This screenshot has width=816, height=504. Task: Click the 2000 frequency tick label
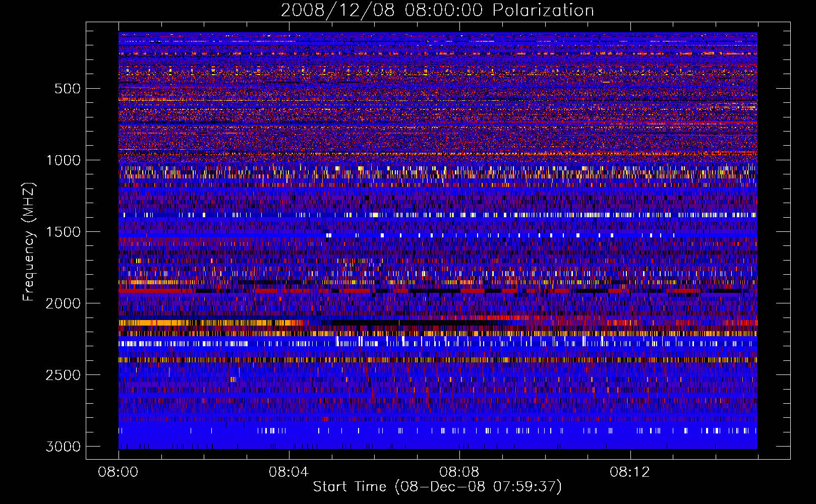(63, 303)
